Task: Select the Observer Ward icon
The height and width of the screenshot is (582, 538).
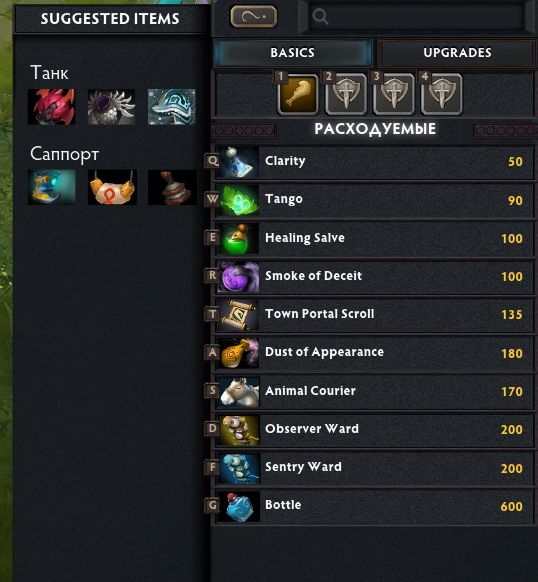Action: (x=238, y=430)
